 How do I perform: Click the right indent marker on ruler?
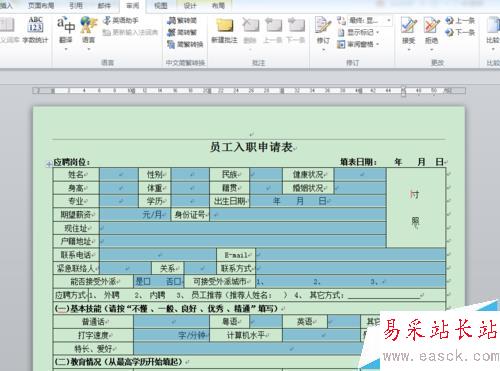(x=403, y=94)
